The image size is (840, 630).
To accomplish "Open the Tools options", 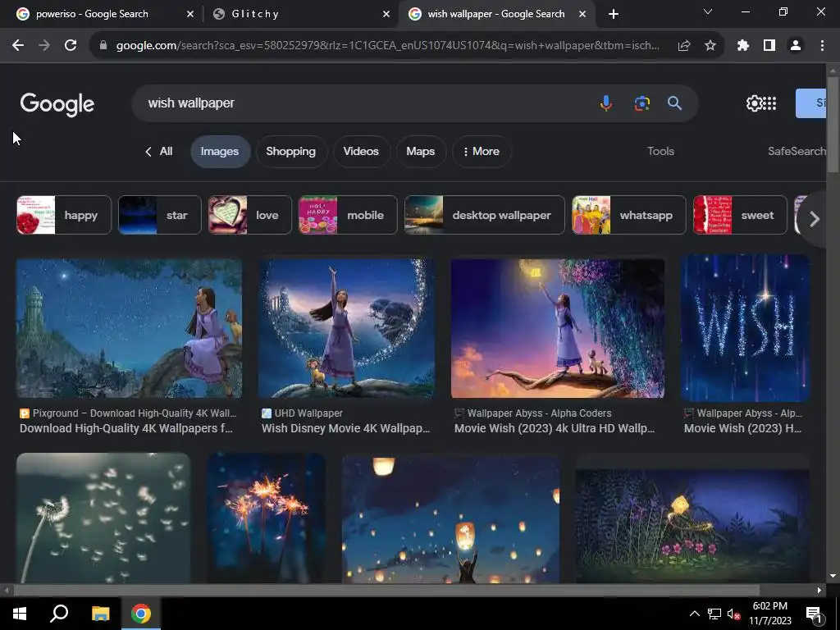I will coord(660,151).
